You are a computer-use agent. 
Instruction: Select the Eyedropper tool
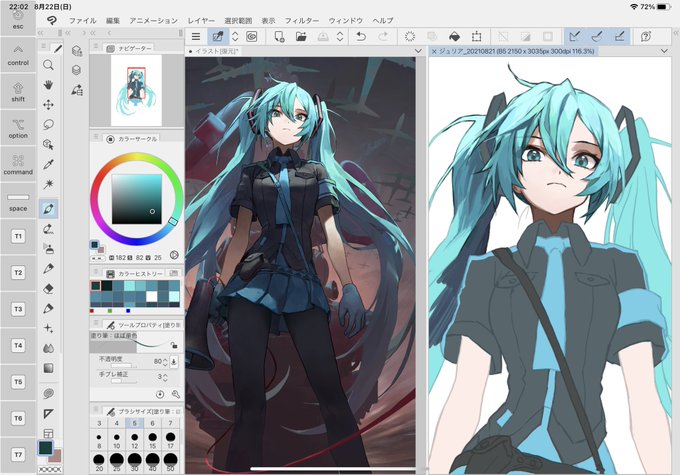(x=48, y=164)
